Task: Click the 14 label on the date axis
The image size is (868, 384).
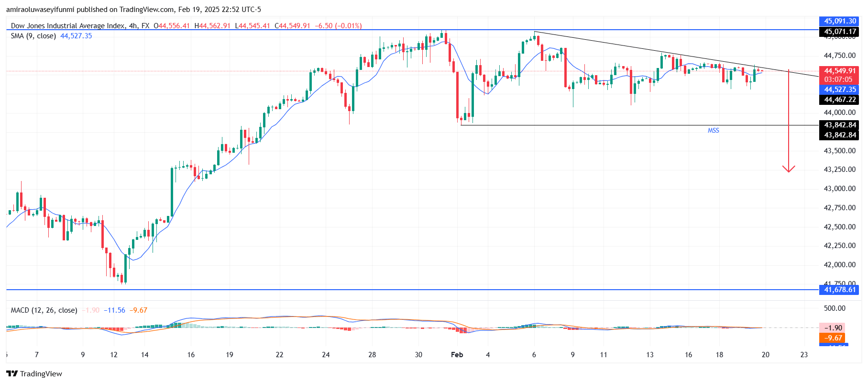Action: (x=145, y=355)
